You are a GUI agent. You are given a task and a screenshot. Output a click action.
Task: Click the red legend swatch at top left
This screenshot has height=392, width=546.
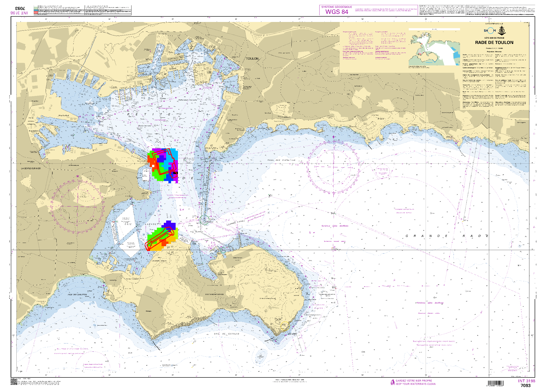point(36,12)
